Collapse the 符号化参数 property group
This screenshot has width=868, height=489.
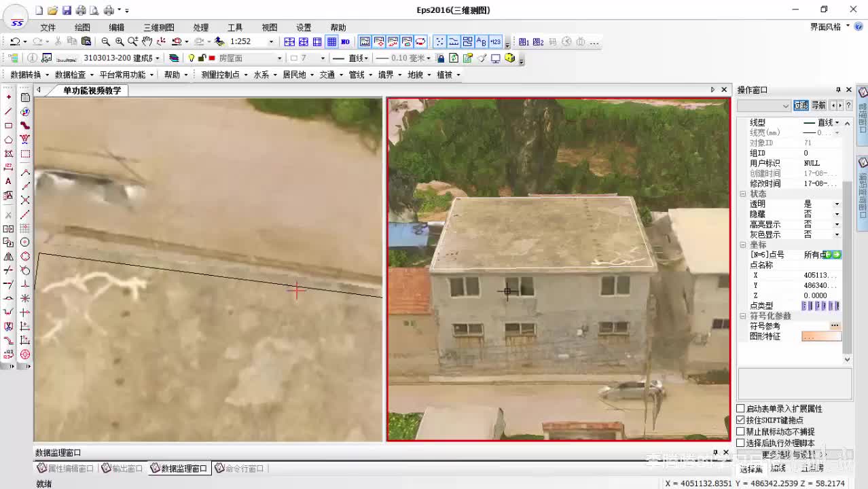[742, 316]
